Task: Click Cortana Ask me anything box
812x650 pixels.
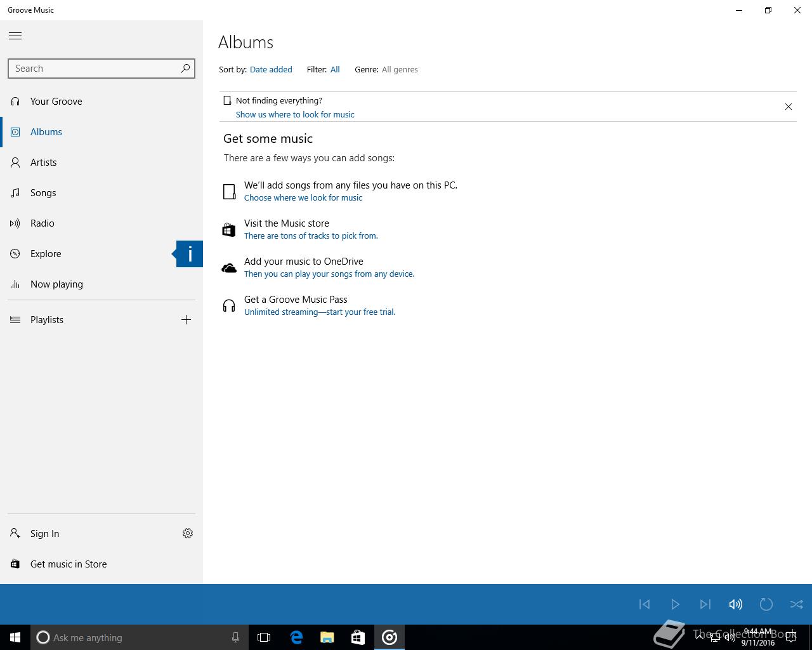Action: point(139,637)
